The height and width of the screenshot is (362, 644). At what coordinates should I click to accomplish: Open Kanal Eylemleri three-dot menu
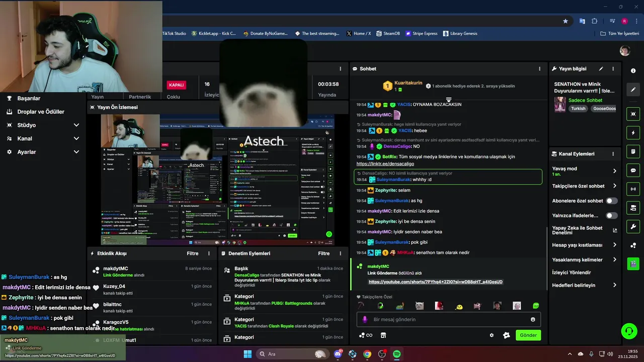coord(613,154)
